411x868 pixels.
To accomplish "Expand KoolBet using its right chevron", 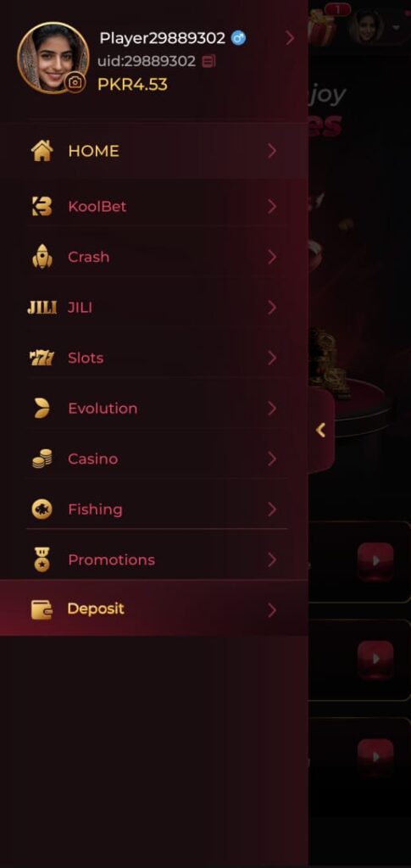I will [272, 207].
